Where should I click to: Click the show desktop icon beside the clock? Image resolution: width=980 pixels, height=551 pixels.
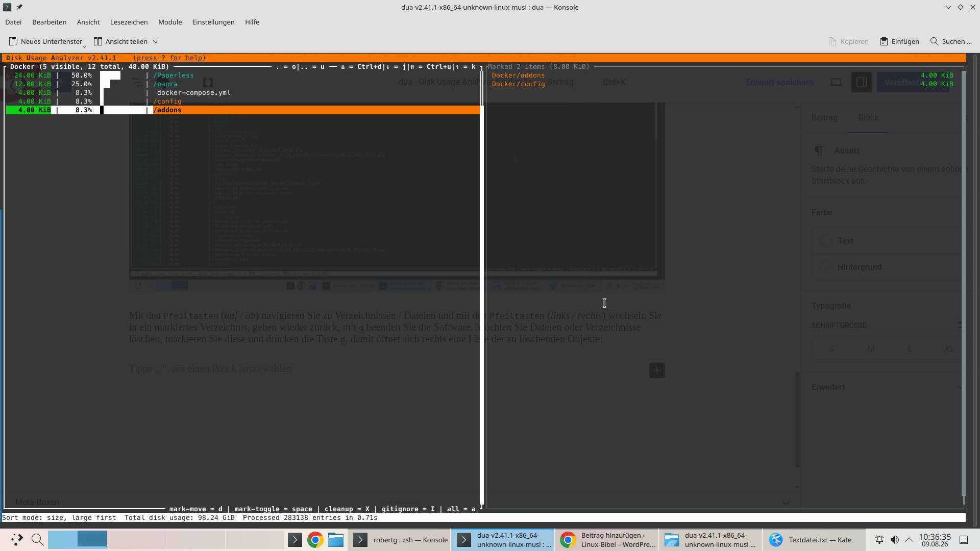point(964,540)
